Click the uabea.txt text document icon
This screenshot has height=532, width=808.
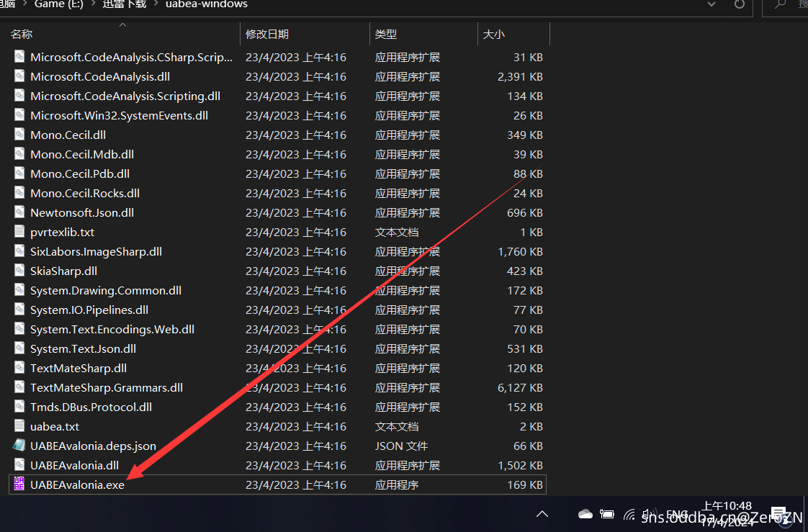click(x=19, y=427)
